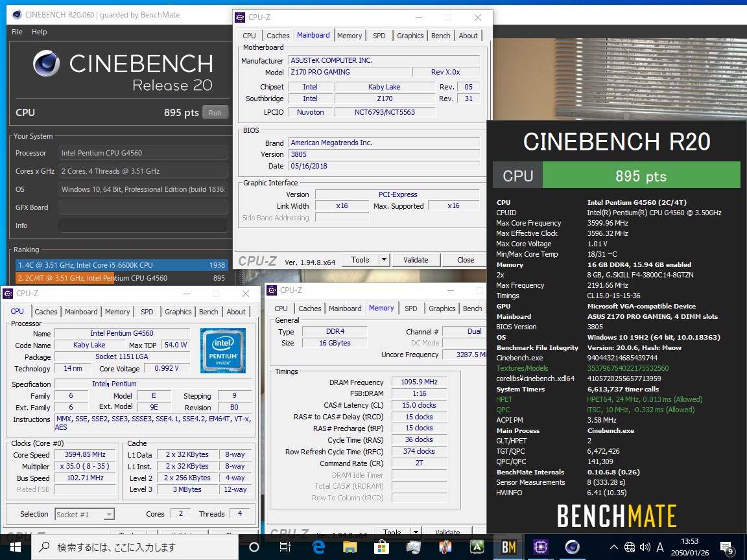
Task: Select the Core i5-6600K ranking entry
Action: (x=121, y=264)
